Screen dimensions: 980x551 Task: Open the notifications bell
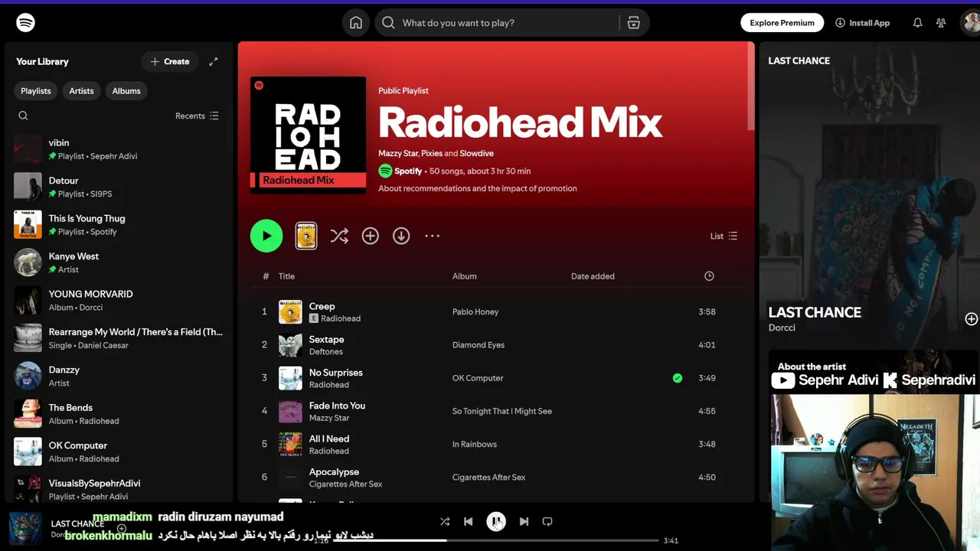917,23
